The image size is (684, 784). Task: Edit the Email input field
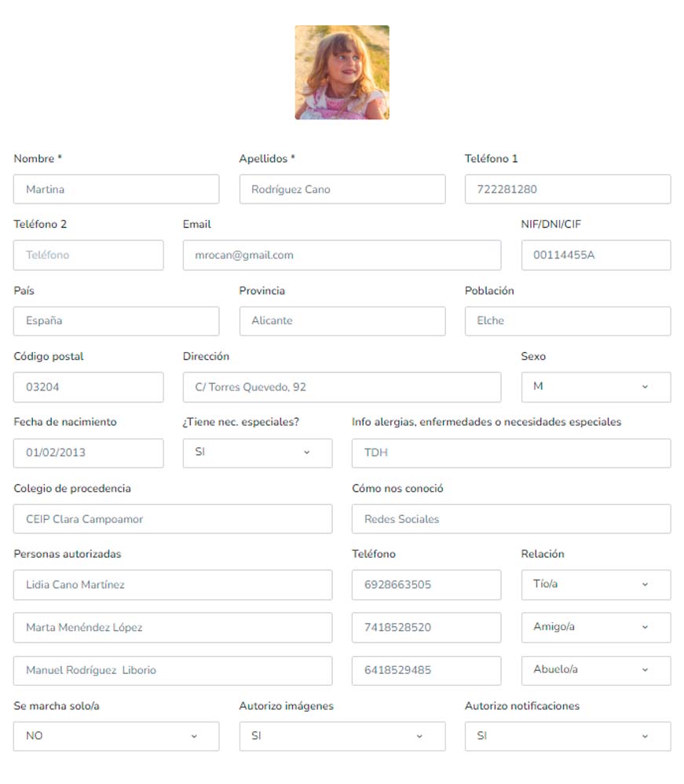coord(342,255)
